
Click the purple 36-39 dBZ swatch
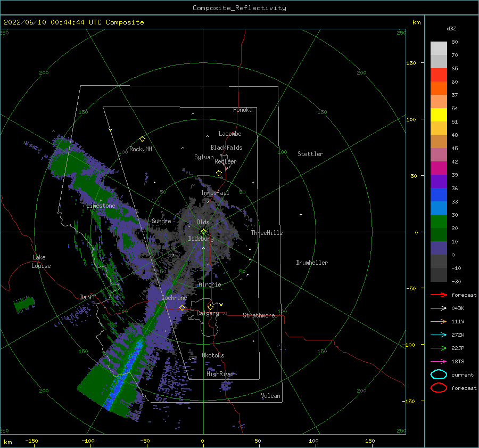[x=439, y=182]
